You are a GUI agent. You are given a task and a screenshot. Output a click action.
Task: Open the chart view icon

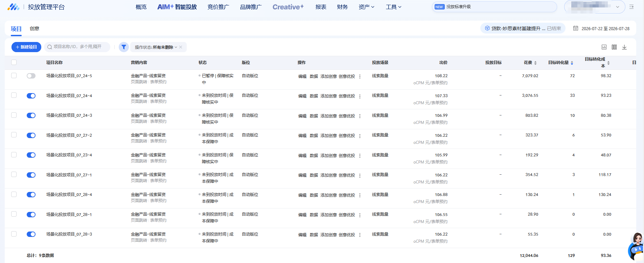click(x=604, y=47)
